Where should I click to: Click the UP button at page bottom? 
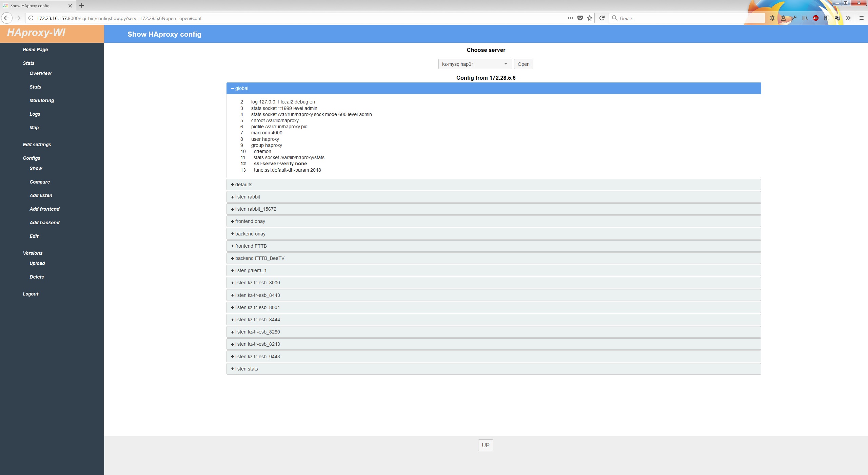(x=486, y=445)
